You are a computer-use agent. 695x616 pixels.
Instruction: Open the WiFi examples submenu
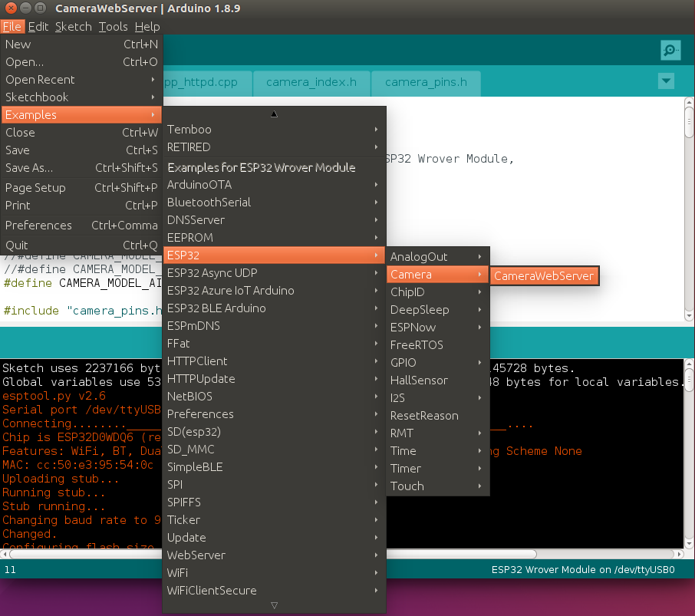pos(178,572)
